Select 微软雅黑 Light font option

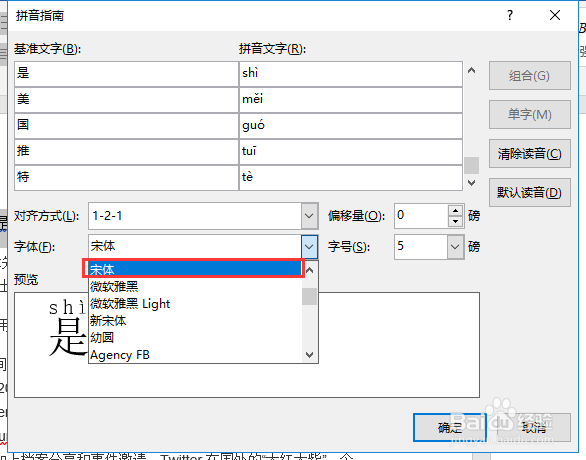(x=195, y=303)
